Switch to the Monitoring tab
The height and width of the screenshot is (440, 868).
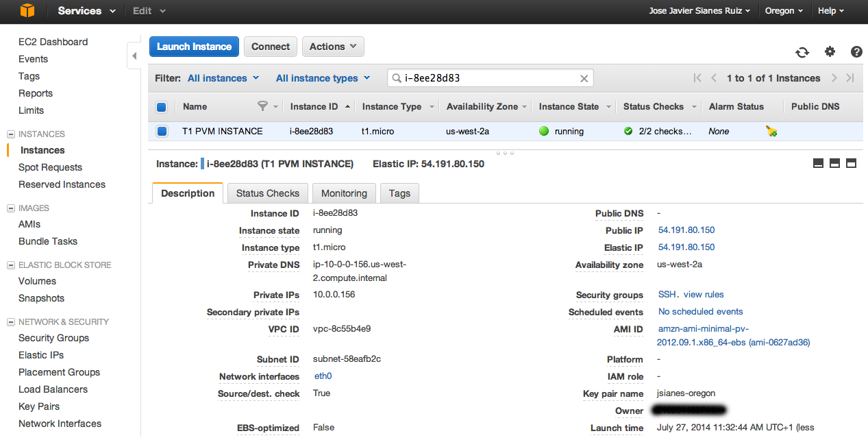345,193
